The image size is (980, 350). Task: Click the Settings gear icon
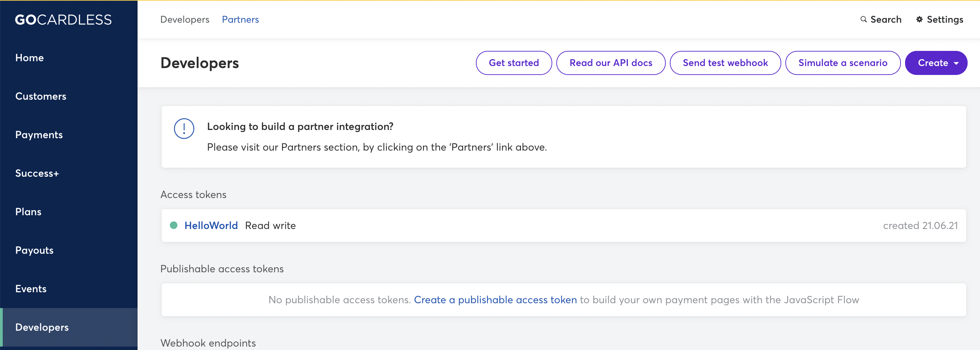(x=919, y=19)
